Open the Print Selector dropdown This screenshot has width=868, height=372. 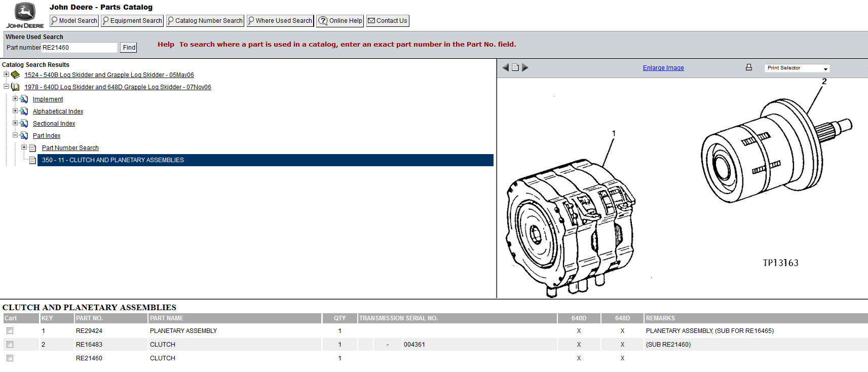coord(797,68)
